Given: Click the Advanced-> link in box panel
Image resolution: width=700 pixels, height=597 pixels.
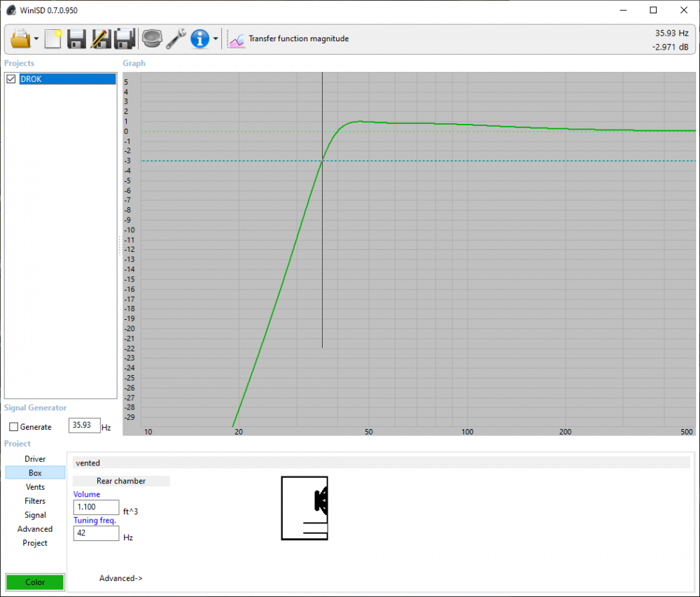Looking at the screenshot, I should [x=120, y=578].
